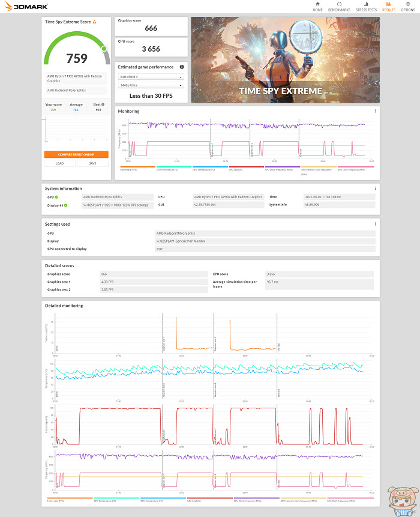This screenshot has height=517, width=420.
Task: Open the Settings used three-dot menu
Action: pos(375,224)
